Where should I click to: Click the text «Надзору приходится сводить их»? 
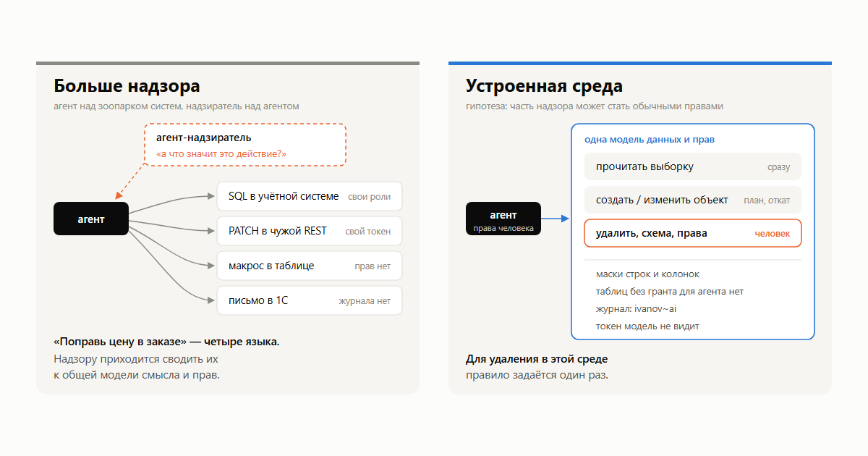[x=136, y=359]
